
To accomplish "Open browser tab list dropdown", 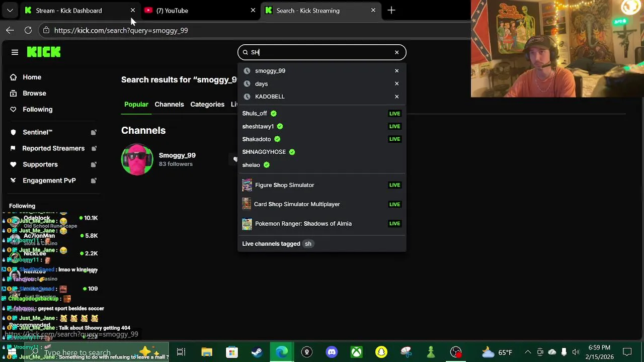I will 10,11.
